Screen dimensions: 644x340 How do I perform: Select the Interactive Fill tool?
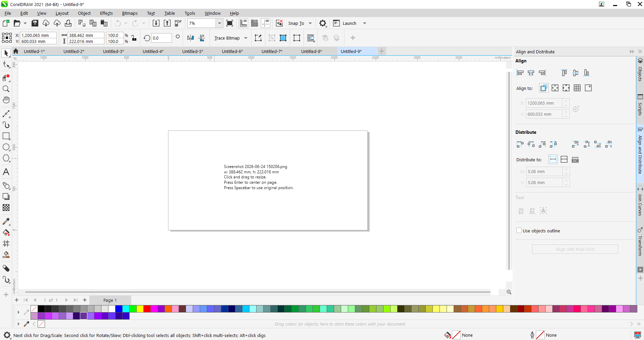pyautogui.click(x=6, y=232)
